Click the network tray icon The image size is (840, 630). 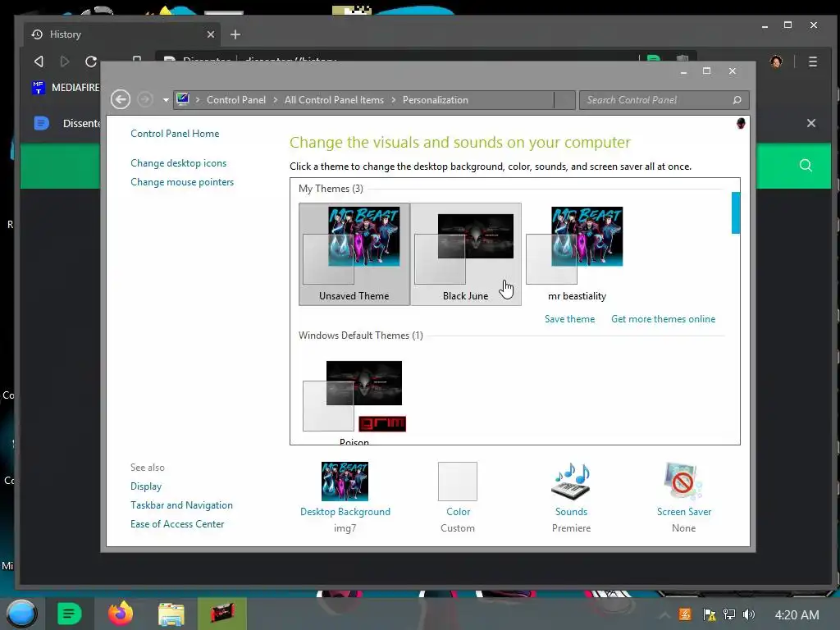[729, 614]
